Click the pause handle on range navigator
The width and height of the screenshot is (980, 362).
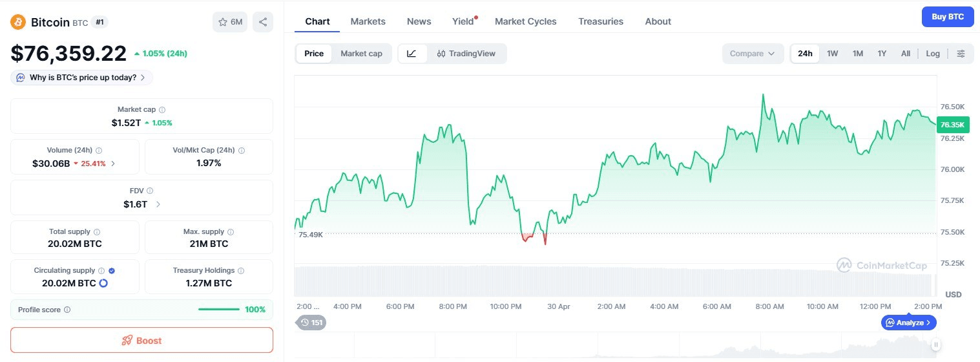click(x=935, y=345)
